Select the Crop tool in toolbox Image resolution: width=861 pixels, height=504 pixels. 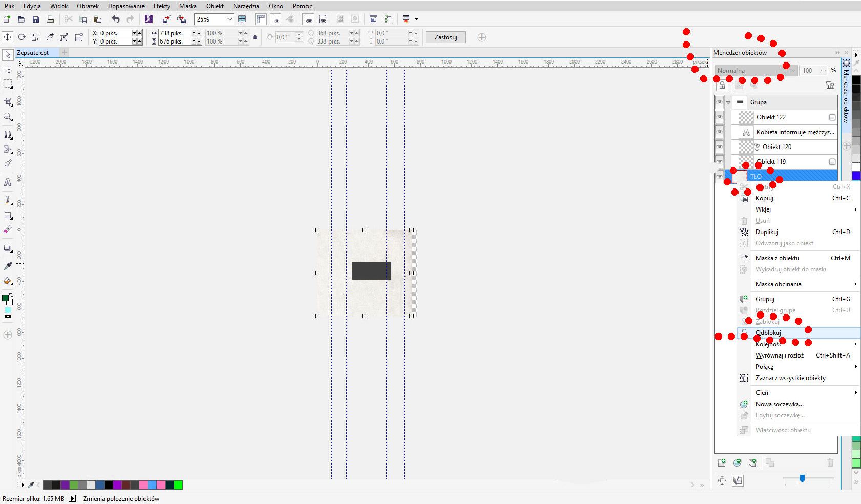[x=8, y=102]
